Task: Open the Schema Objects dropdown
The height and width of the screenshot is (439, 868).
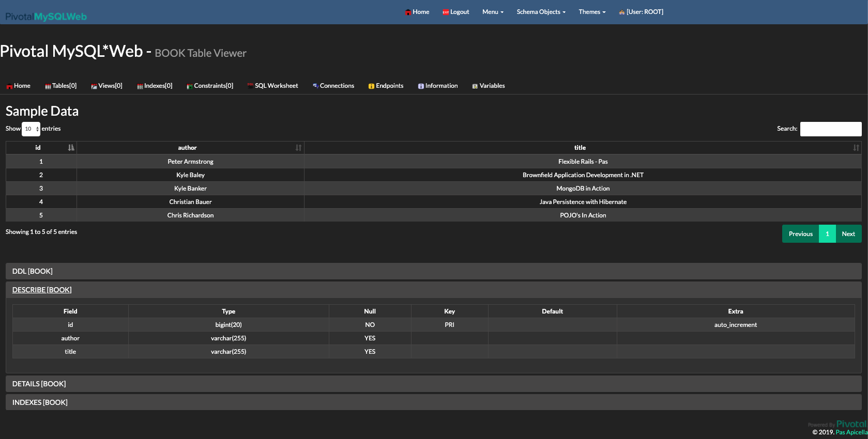Action: (x=541, y=12)
